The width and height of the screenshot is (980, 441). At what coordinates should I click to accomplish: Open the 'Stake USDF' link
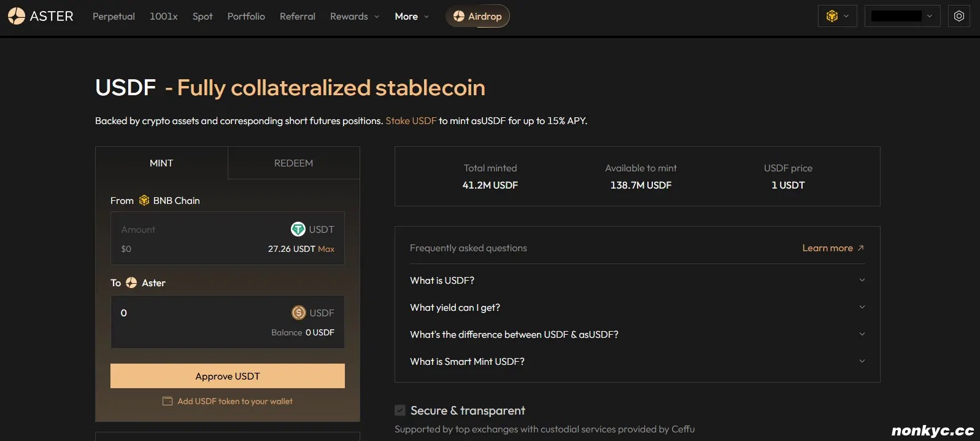pos(410,121)
